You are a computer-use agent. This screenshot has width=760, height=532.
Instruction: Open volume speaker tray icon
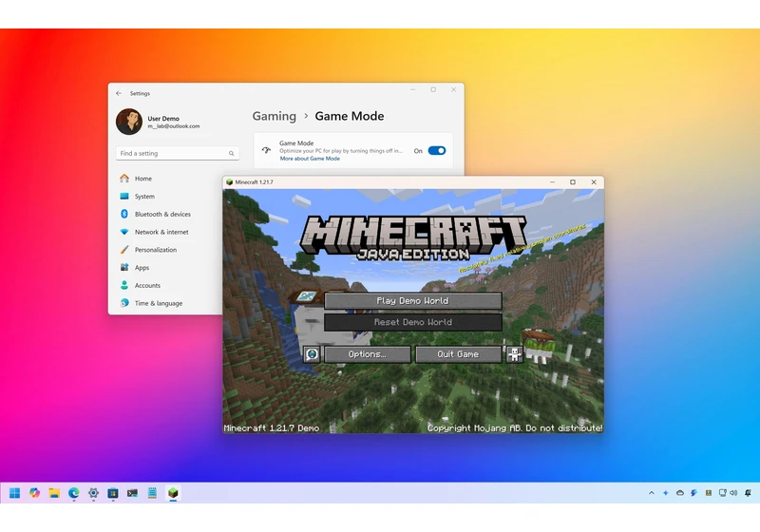733,493
